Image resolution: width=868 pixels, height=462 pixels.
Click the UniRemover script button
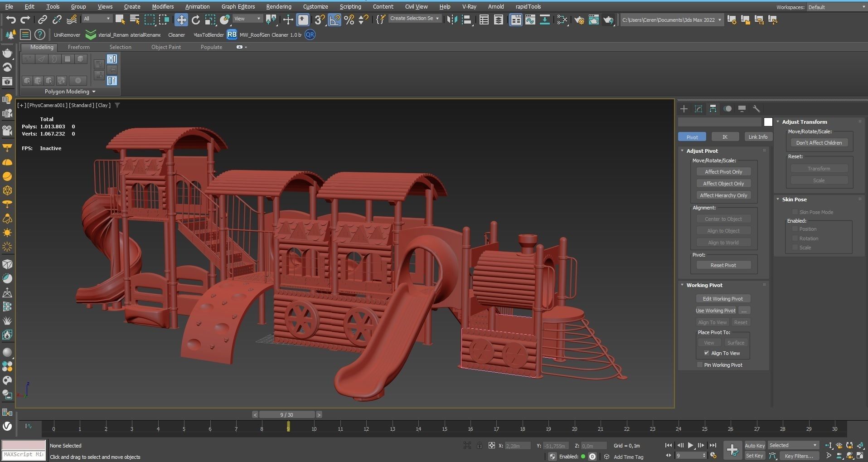click(67, 35)
